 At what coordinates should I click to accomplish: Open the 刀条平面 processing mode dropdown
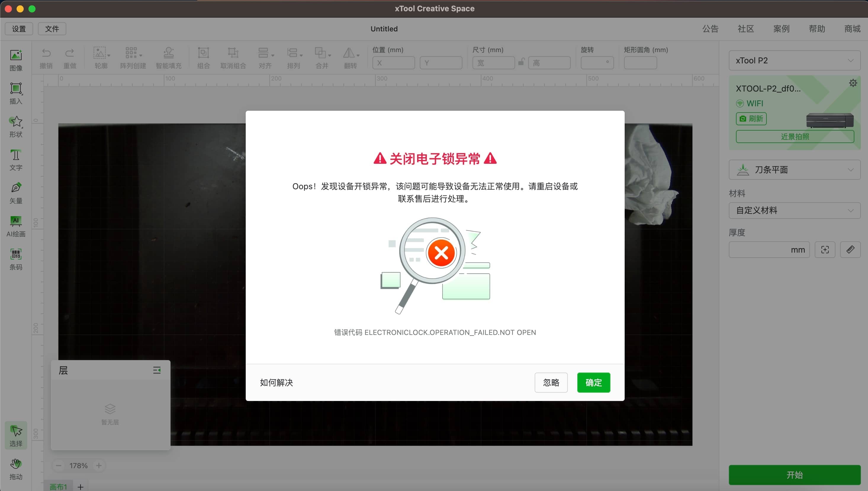pyautogui.click(x=794, y=170)
